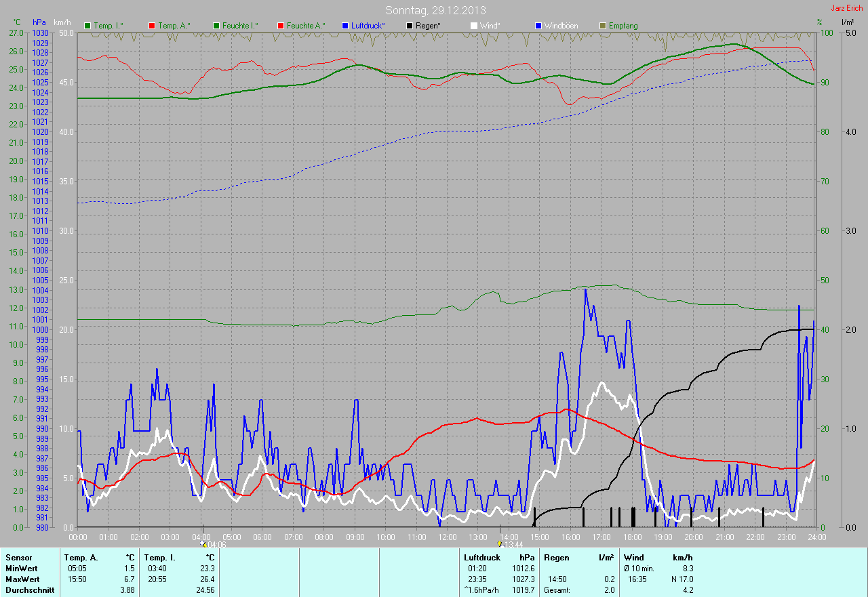868x597 pixels.
Task: Select the Windböen legend label
Action: pyautogui.click(x=561, y=26)
